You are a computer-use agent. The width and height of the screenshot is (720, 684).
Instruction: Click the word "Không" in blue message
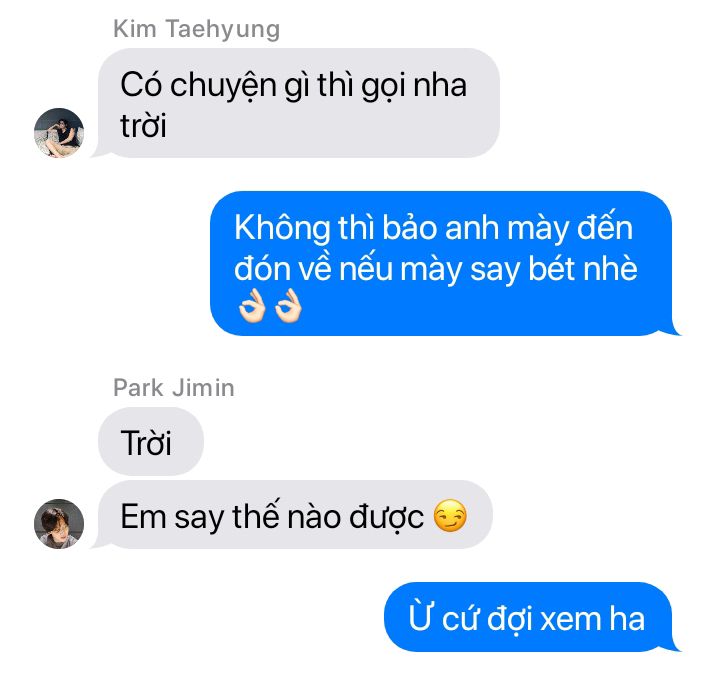pos(282,228)
